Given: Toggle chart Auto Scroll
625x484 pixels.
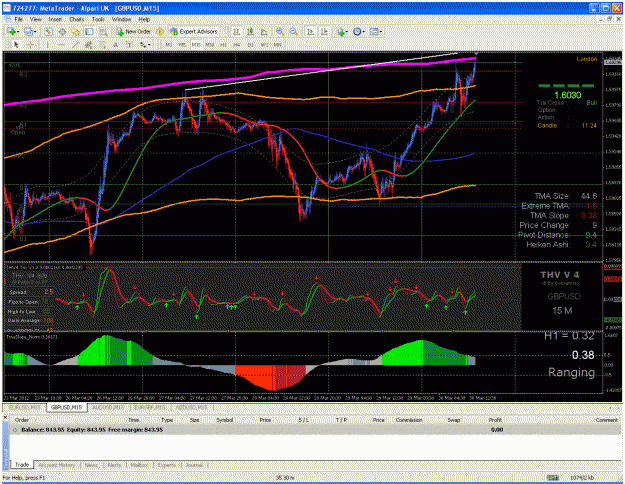Looking at the screenshot, I should pyautogui.click(x=311, y=31).
